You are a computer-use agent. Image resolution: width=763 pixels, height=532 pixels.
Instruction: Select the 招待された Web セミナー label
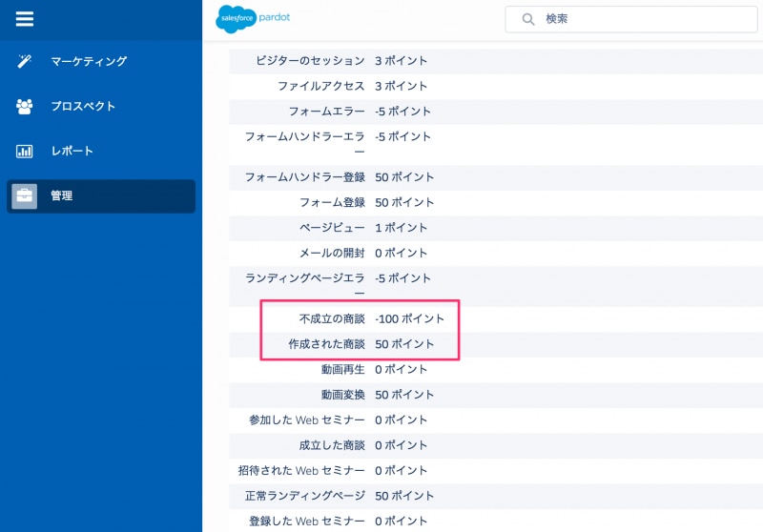(x=301, y=471)
